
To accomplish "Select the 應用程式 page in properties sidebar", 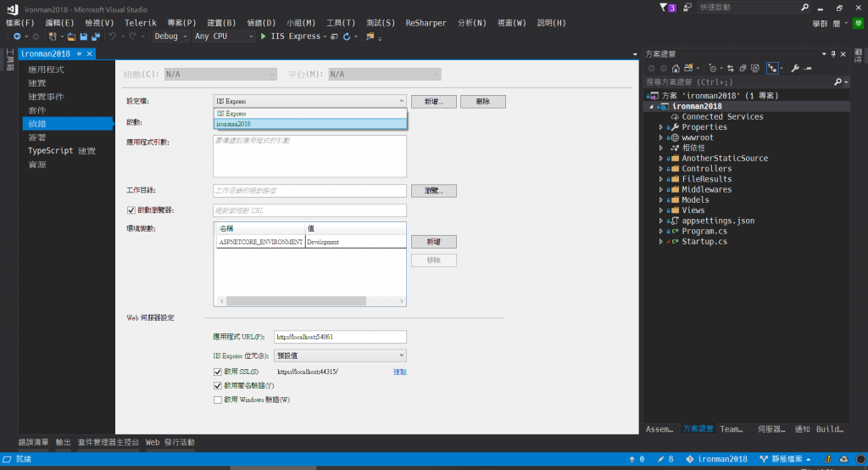I will point(46,70).
